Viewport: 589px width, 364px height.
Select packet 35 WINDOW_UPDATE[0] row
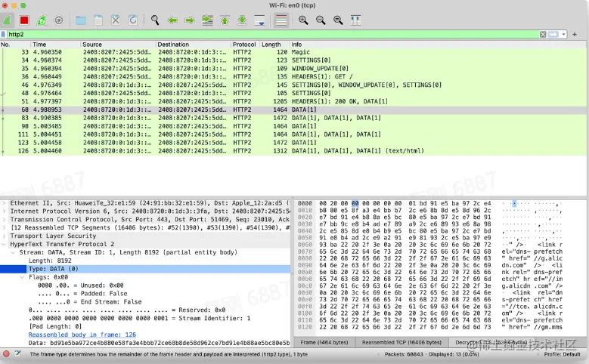click(293, 68)
